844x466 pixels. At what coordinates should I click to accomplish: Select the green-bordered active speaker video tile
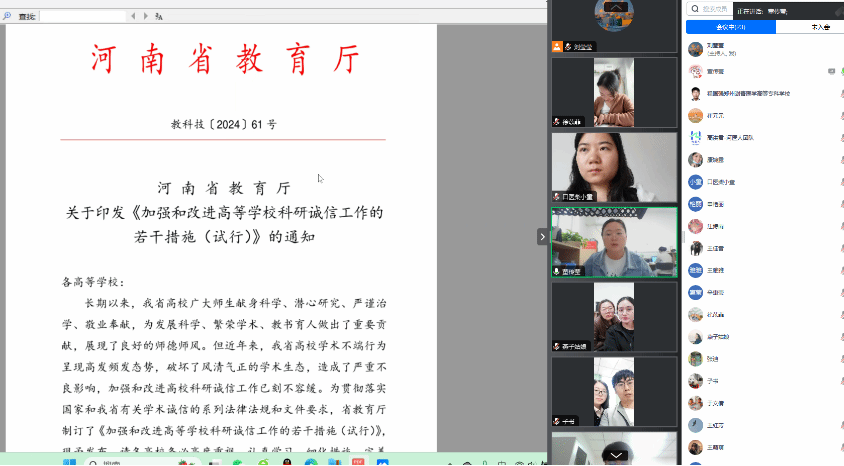(x=614, y=242)
